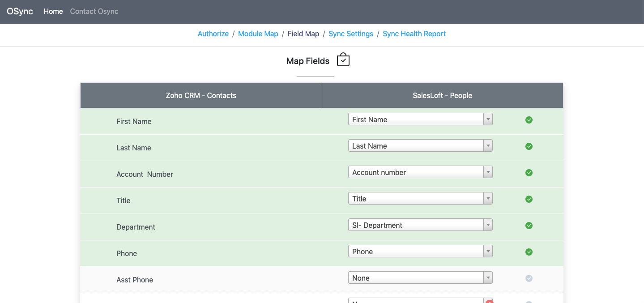Click green check icon in Last Name row

tap(529, 146)
